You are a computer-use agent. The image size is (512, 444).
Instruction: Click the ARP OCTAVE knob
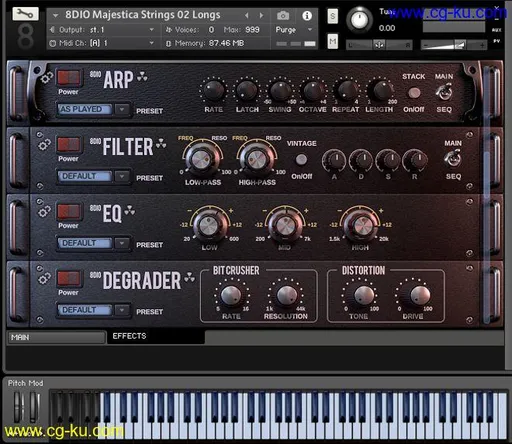[313, 90]
